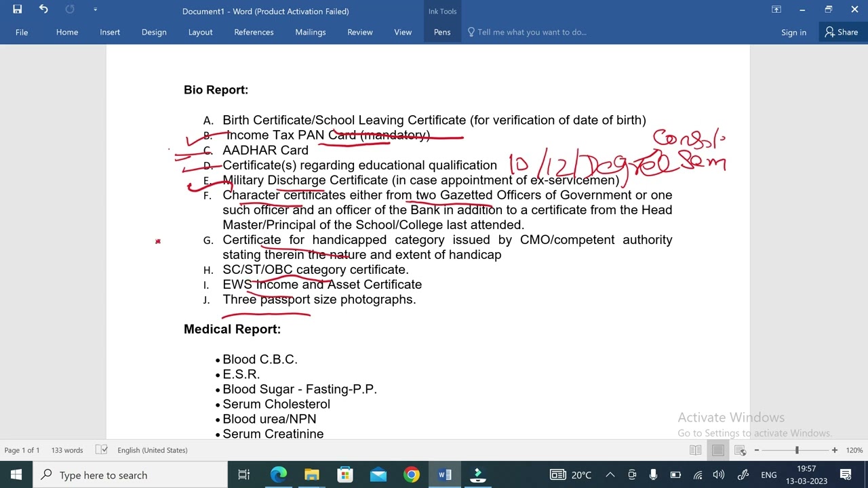868x488 pixels.
Task: Open Microsoft Store from the taskbar
Action: pos(345,474)
